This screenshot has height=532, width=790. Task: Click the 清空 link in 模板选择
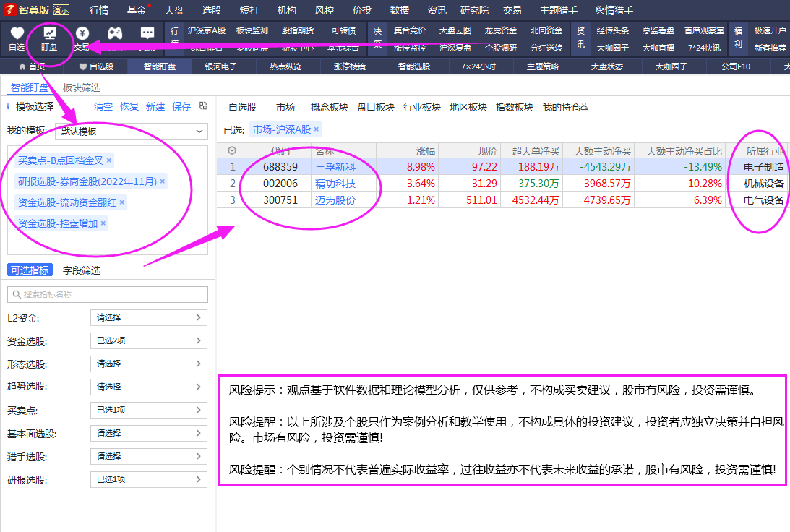(103, 106)
